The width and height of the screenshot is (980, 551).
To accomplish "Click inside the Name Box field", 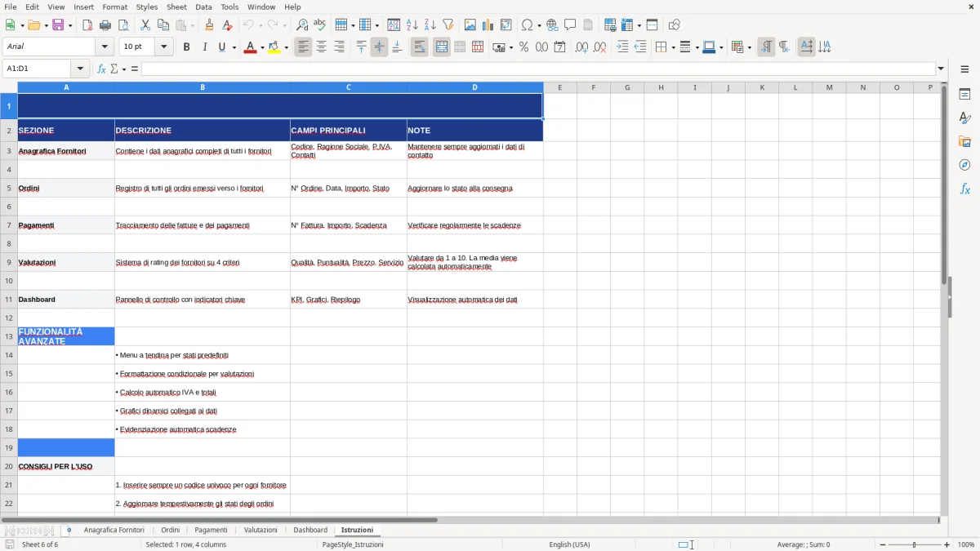I will 37,68.
